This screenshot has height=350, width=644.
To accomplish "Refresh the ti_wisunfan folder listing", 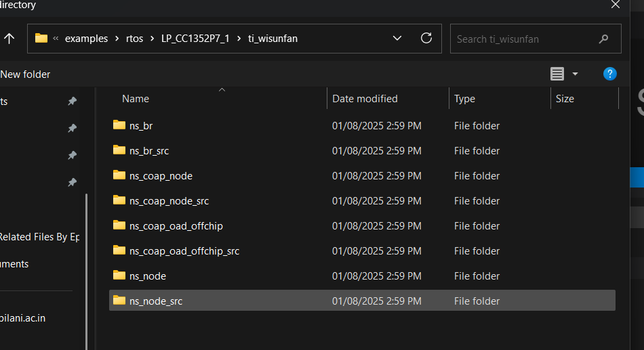I will coord(426,38).
